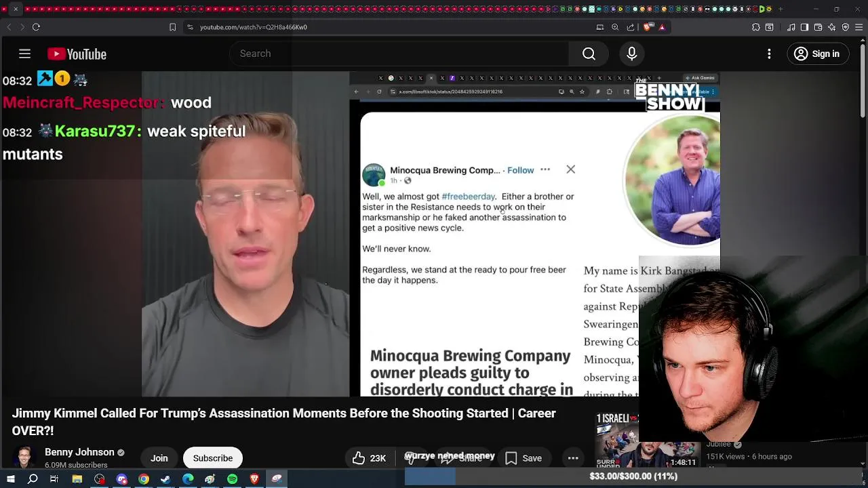Image resolution: width=868 pixels, height=488 pixels.
Task: Open Task View on the taskbar
Action: point(54,479)
